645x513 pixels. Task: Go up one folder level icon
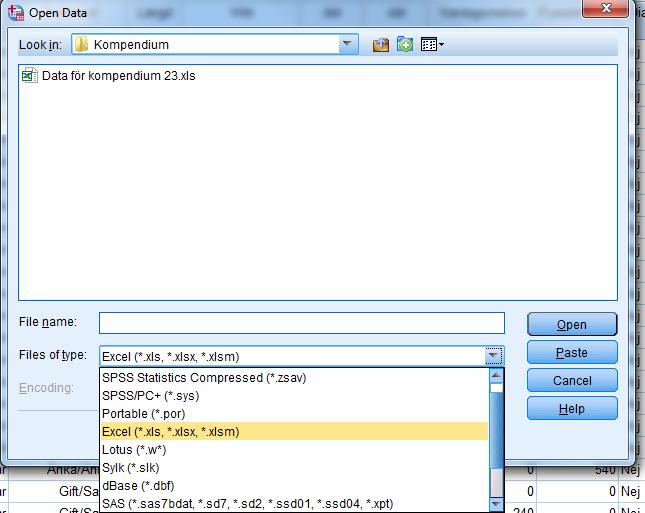click(381, 44)
